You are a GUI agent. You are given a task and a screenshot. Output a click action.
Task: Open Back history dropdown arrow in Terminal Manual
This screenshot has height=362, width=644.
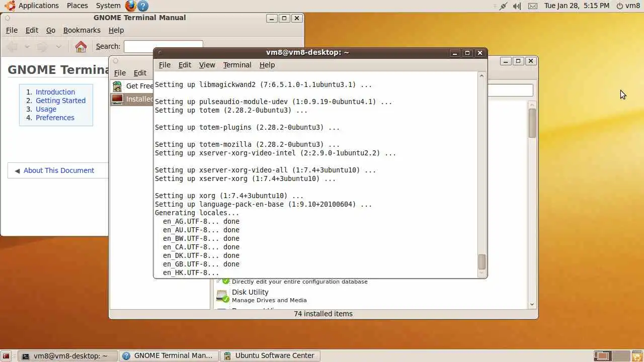[x=27, y=47]
